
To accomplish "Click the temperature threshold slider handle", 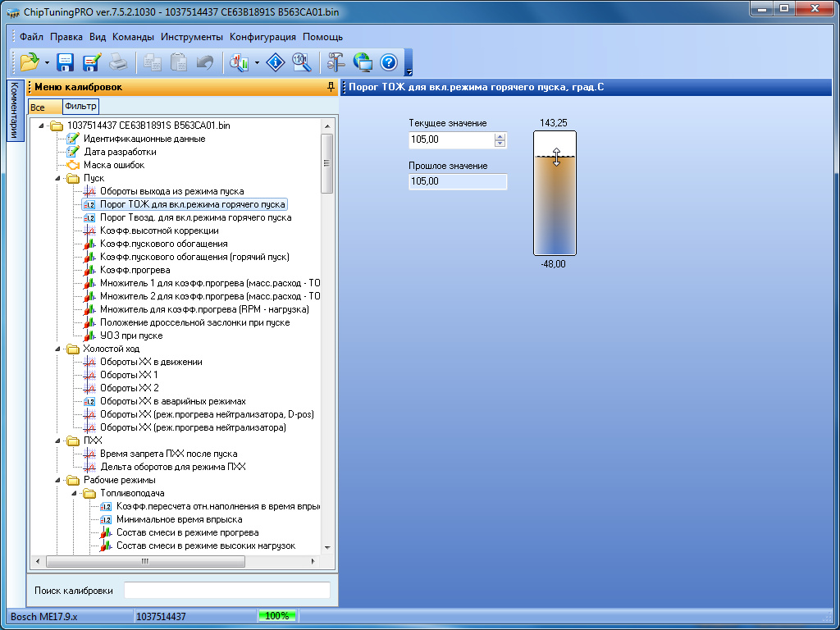I will (556, 157).
